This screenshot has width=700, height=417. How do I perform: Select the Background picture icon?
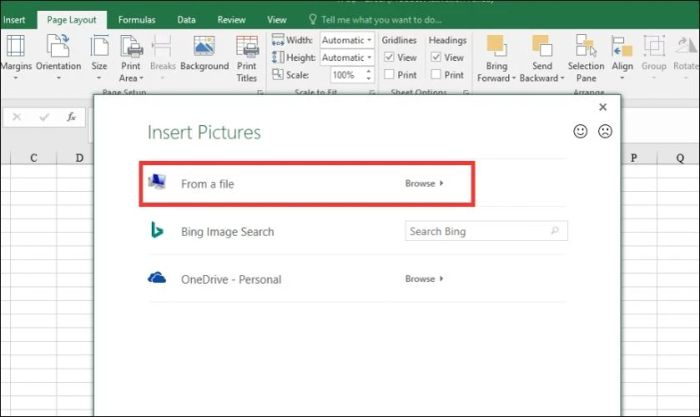click(x=204, y=47)
